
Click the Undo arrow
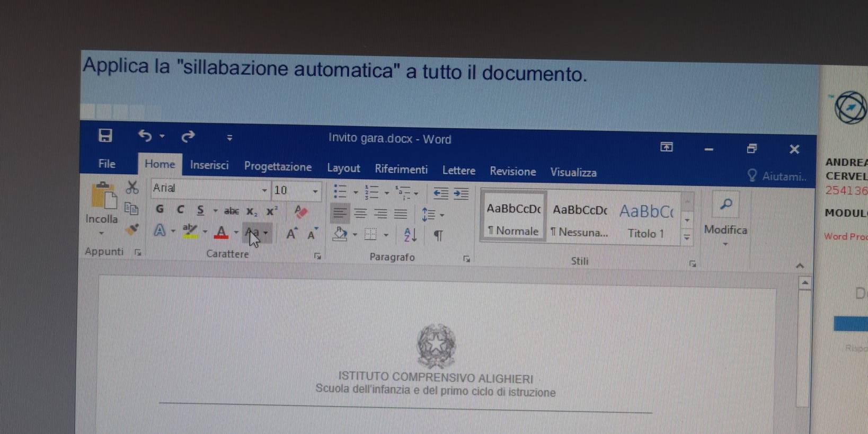145,136
